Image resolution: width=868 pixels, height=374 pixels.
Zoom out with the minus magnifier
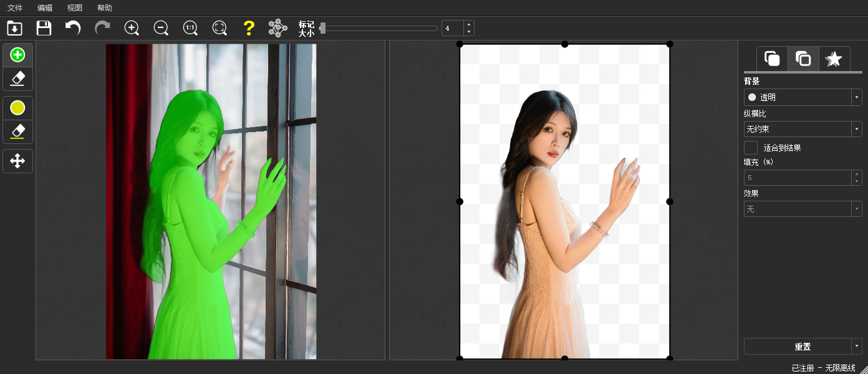(x=161, y=28)
